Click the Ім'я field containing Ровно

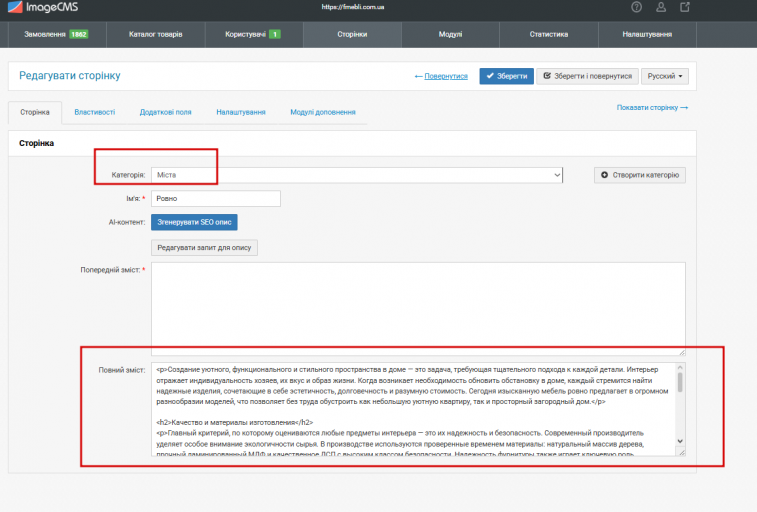click(216, 199)
